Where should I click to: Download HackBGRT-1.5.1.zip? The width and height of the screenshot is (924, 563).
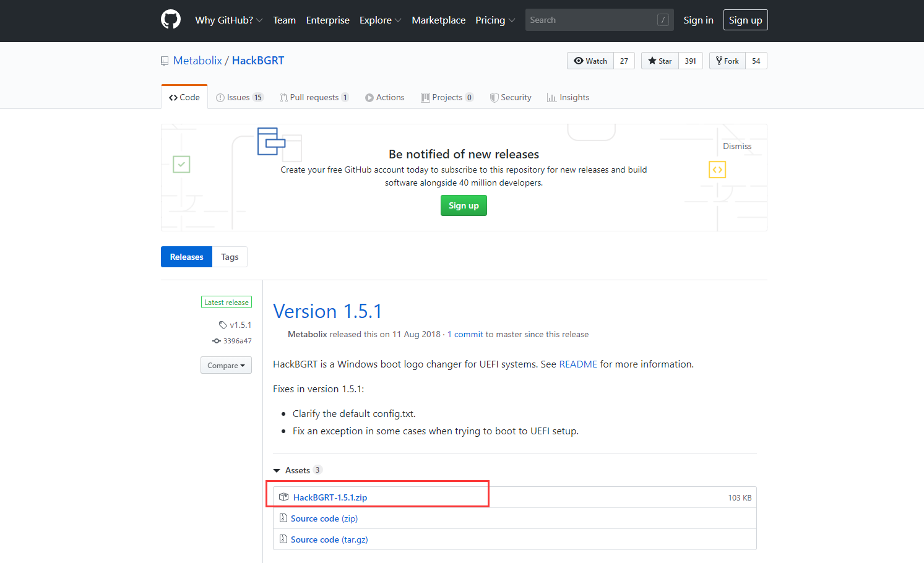(x=330, y=497)
